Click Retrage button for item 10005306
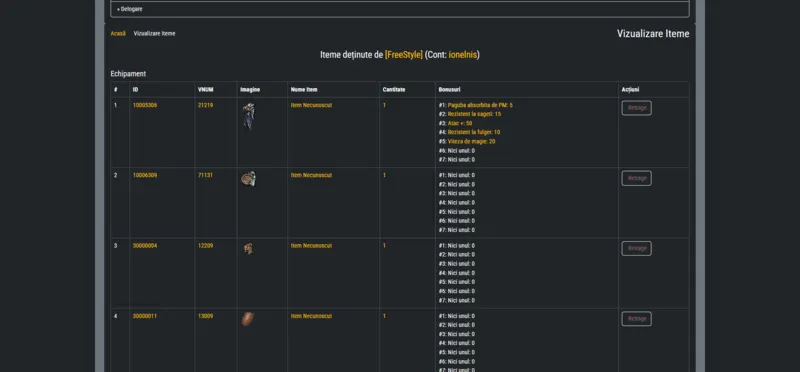The height and width of the screenshot is (372, 800). [636, 108]
